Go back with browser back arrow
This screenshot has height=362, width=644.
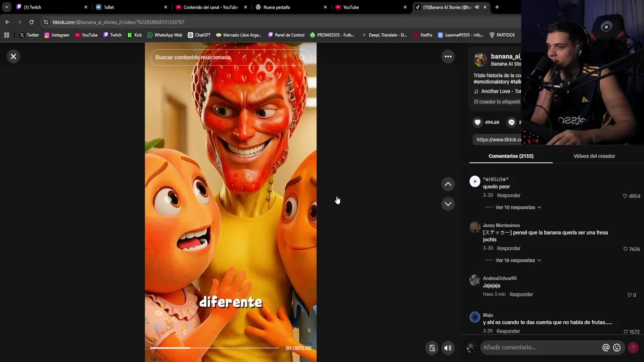coord(7,22)
